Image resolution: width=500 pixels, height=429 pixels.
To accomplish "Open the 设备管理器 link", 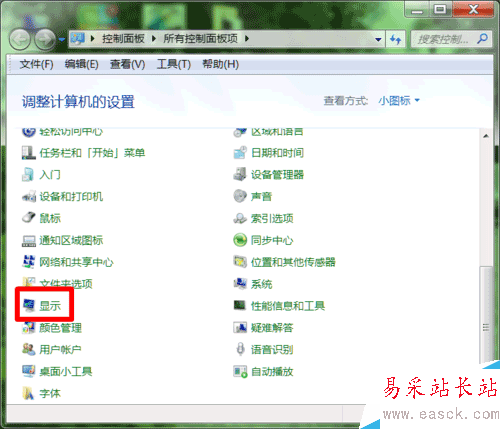I will 277,175.
